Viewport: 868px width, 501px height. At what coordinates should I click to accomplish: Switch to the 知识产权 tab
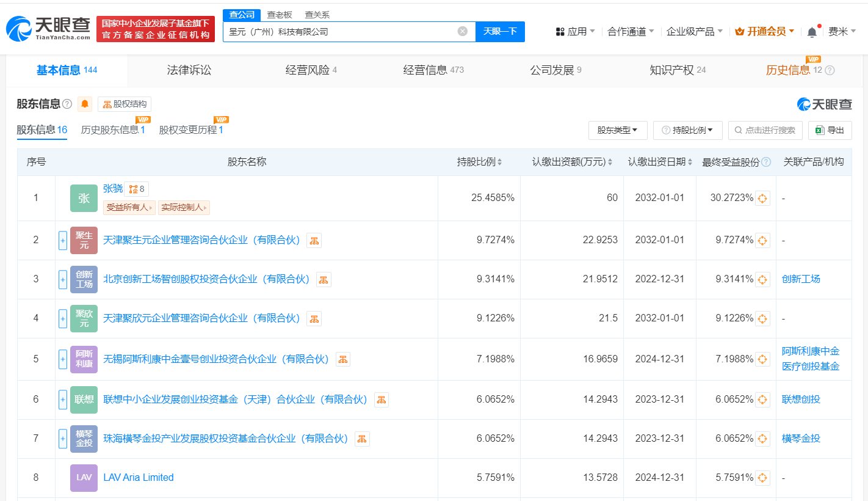(x=678, y=70)
